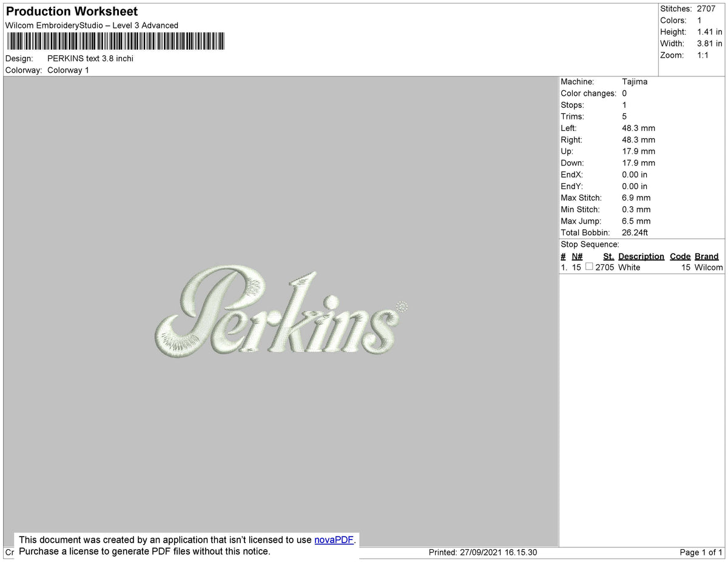This screenshot has height=562, width=728.
Task: Select the Zoom value 1:1
Action: (x=703, y=55)
